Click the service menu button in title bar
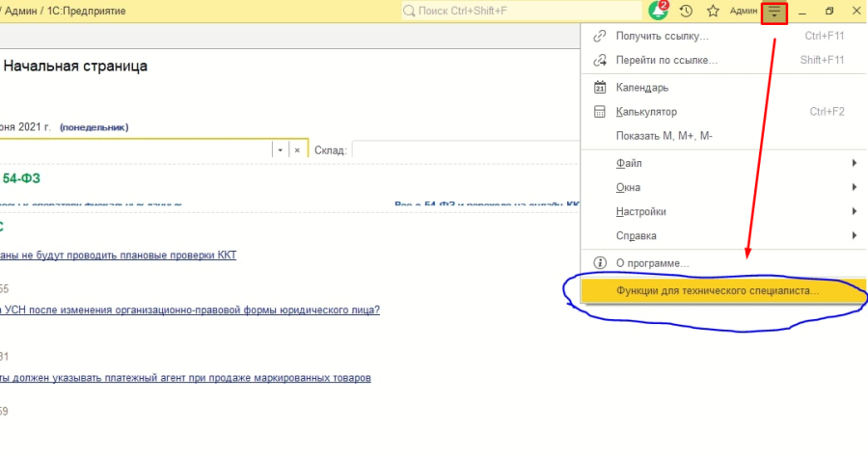The height and width of the screenshot is (457, 868). tap(774, 13)
